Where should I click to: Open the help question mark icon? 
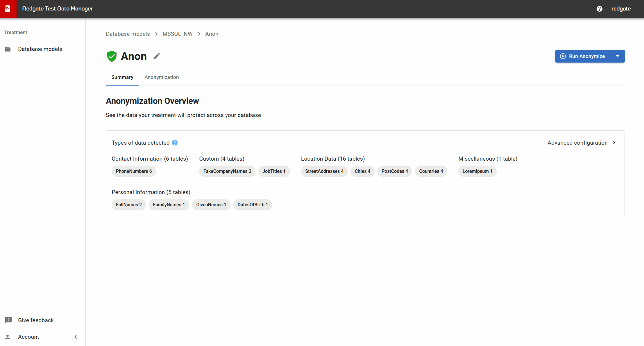click(x=599, y=9)
